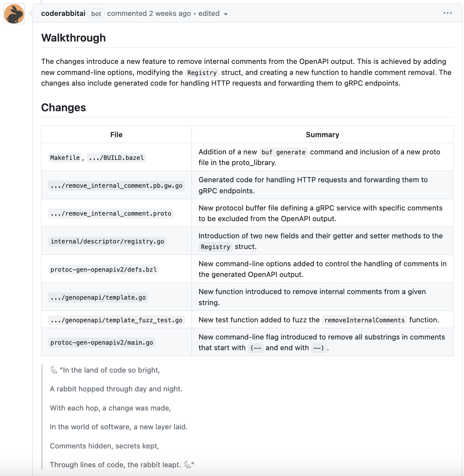Click the rabbit emoji starting the poem
Image resolution: width=464 pixels, height=476 pixels.
[53, 370]
